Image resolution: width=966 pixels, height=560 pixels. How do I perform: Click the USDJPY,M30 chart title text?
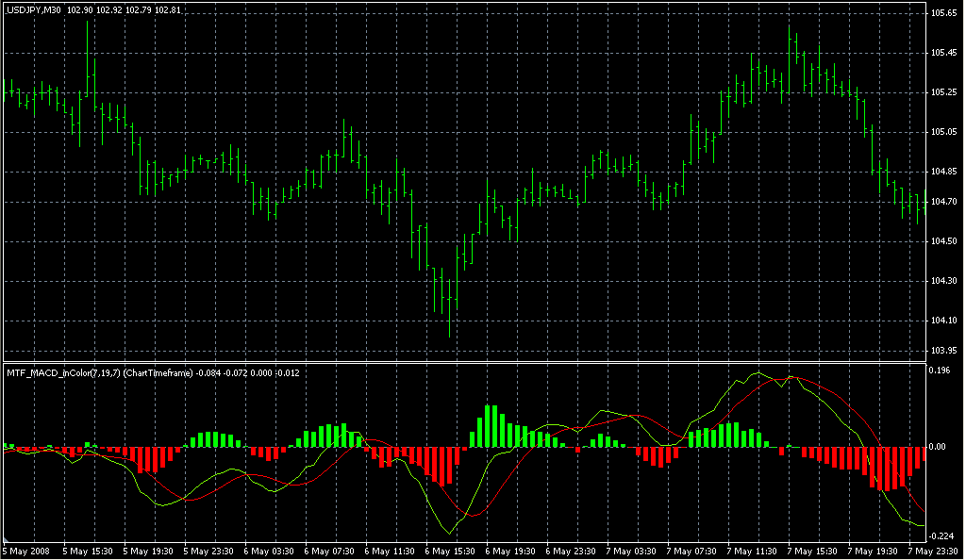point(32,9)
